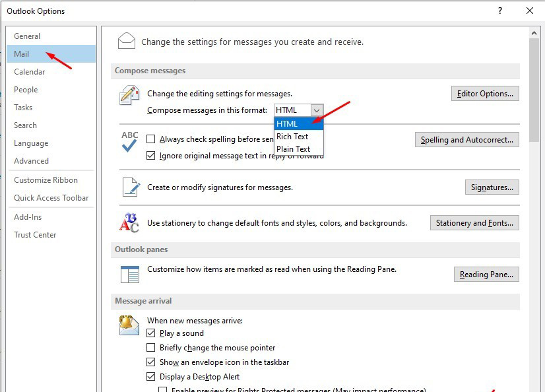Click the ABC checkmark spelling icon
The image size is (545, 392).
coord(129,141)
